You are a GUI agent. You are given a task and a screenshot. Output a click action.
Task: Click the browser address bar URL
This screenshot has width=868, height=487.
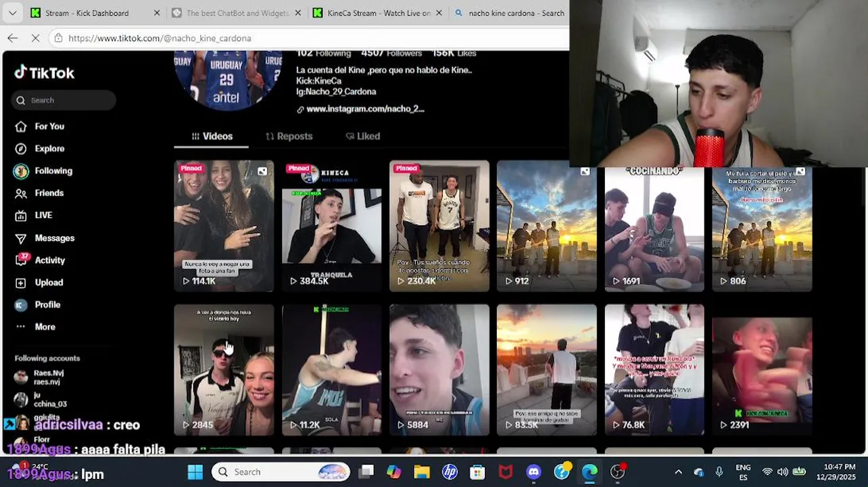[x=160, y=39]
